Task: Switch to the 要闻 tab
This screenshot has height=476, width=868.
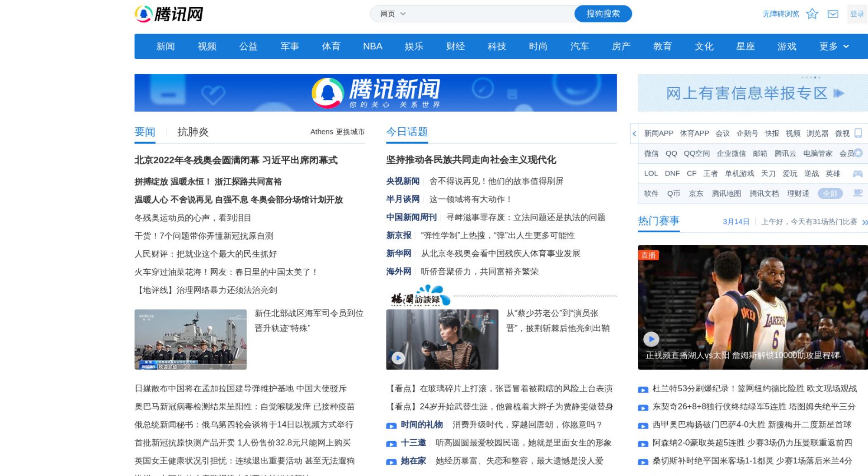Action: (145, 132)
